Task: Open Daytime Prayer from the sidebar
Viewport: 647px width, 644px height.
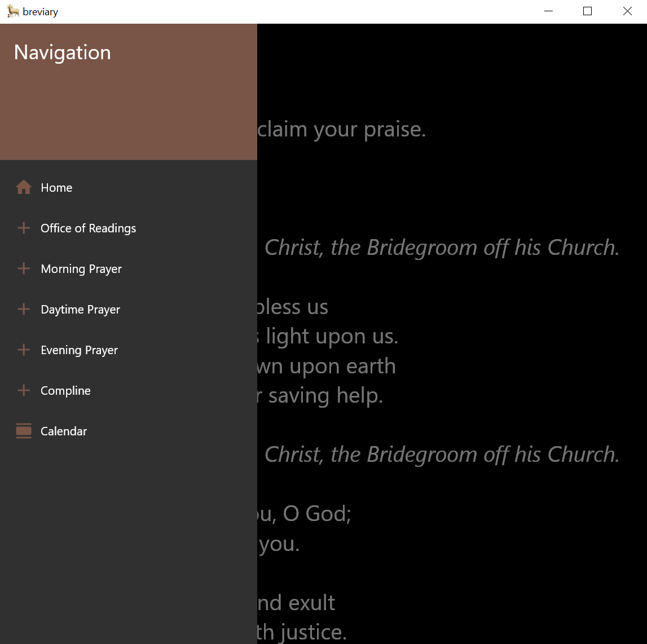Action: 80,309
